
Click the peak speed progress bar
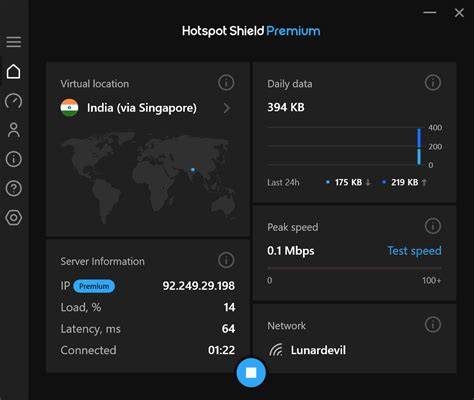pos(354,268)
